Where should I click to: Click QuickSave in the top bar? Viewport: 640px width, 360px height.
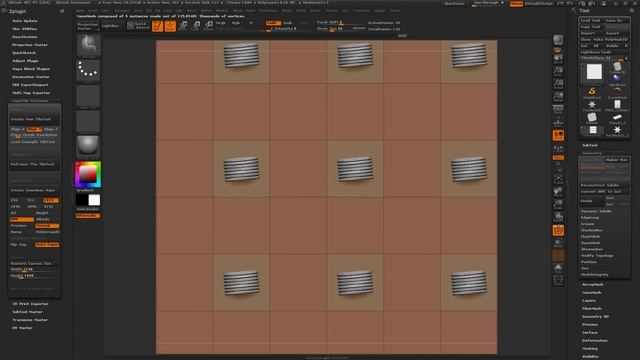coord(454,3)
